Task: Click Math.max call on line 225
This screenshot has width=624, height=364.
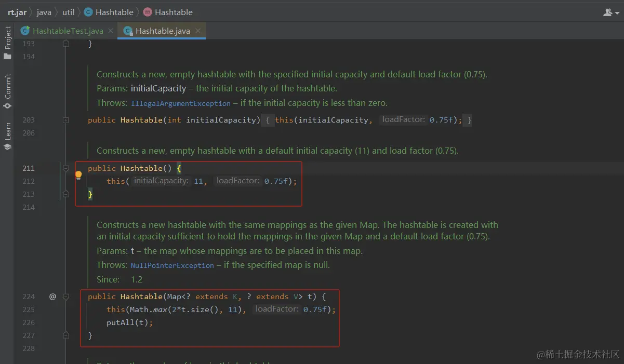Action: [x=148, y=309]
